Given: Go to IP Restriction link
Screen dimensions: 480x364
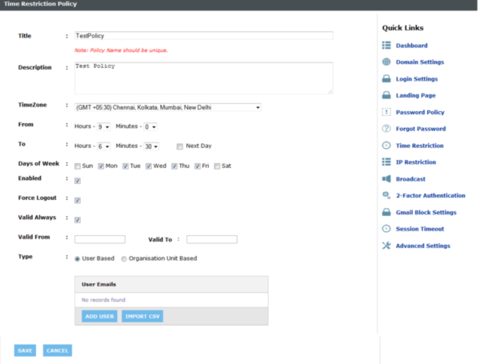Looking at the screenshot, I should (416, 162).
